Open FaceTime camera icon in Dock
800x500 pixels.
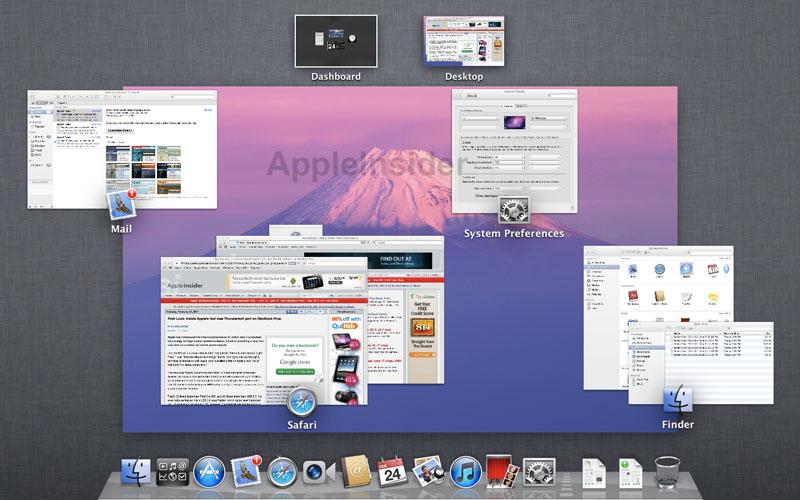tap(318, 472)
